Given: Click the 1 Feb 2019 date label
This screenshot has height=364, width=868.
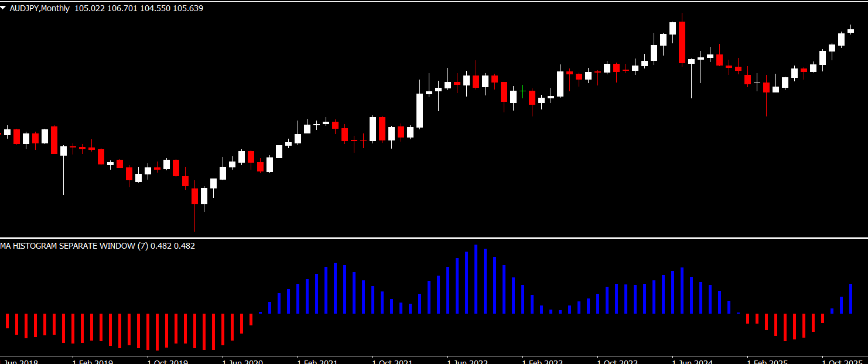Looking at the screenshot, I should pyautogui.click(x=93, y=362).
